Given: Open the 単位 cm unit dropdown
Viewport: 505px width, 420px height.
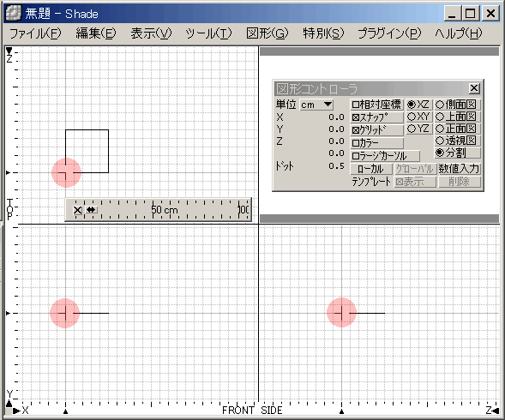Looking at the screenshot, I should 316,105.
